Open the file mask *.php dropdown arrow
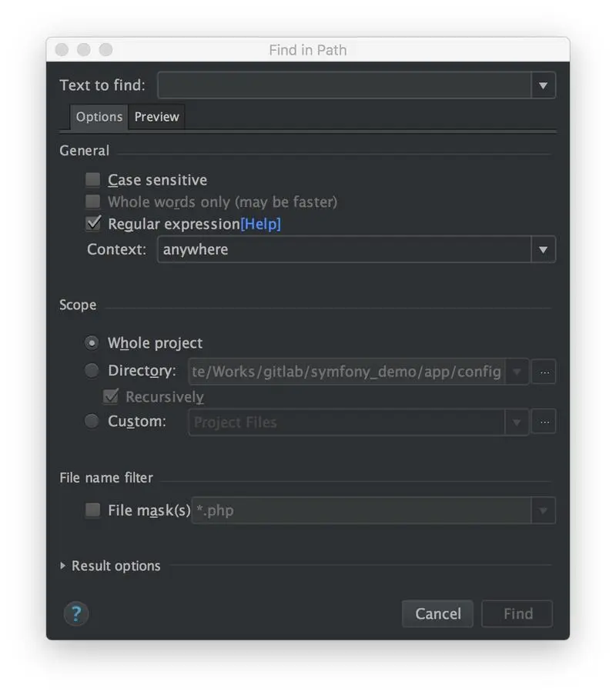Image resolution: width=616 pixels, height=695 pixels. 543,510
